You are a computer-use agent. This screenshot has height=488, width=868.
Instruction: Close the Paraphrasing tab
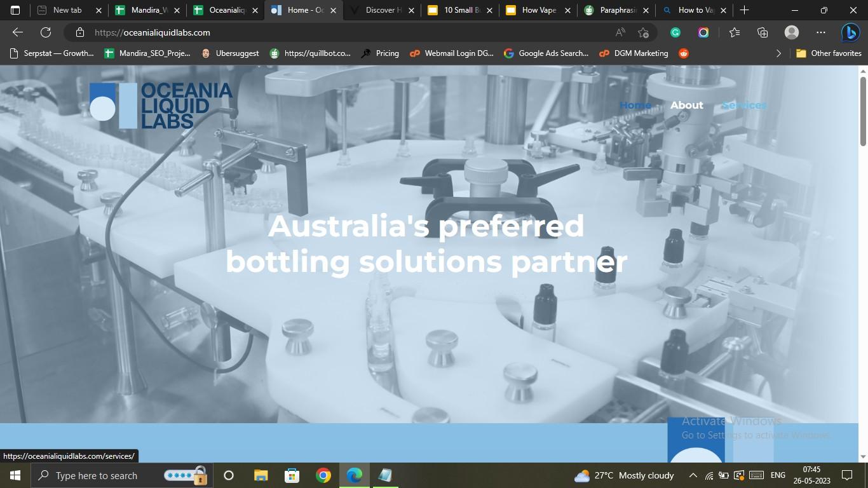click(x=646, y=10)
